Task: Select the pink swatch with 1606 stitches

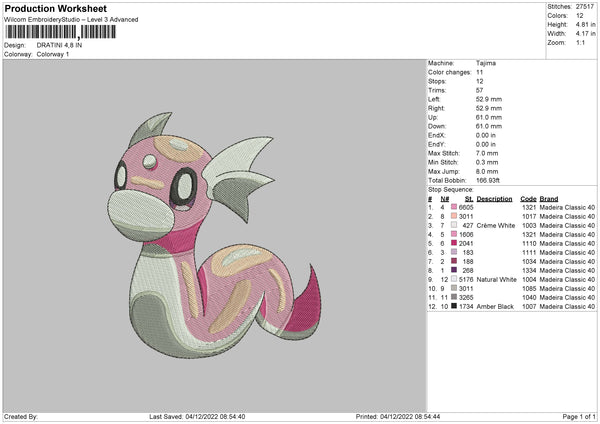Action: click(454, 234)
